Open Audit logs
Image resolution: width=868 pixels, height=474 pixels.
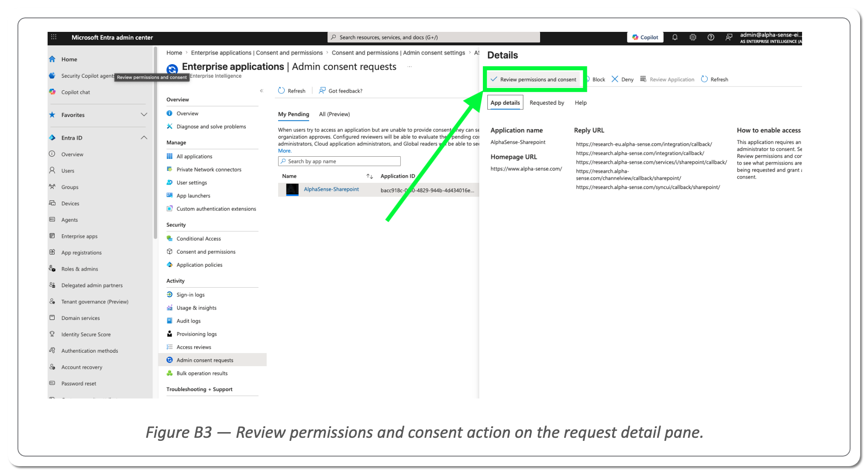(189, 321)
